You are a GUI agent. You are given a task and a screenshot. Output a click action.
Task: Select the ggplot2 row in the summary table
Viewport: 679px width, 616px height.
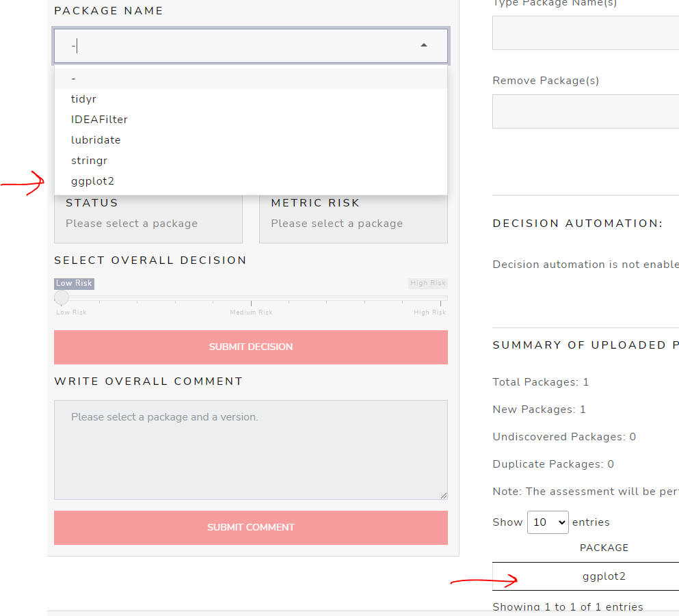pos(604,576)
